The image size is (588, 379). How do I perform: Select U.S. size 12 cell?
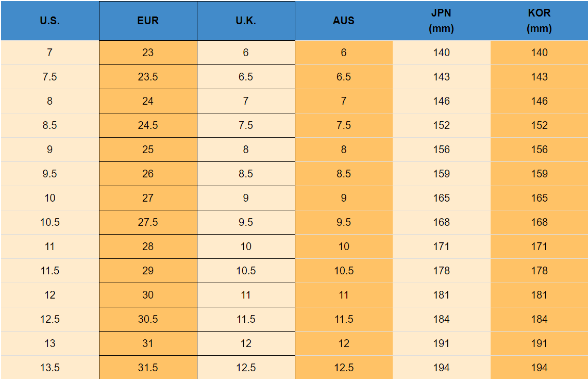click(49, 295)
